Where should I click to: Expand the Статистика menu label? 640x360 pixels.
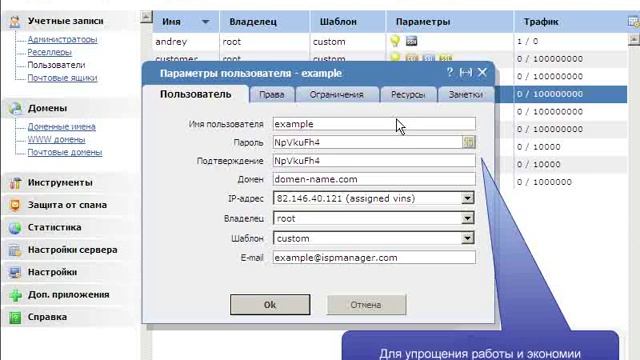[54, 227]
